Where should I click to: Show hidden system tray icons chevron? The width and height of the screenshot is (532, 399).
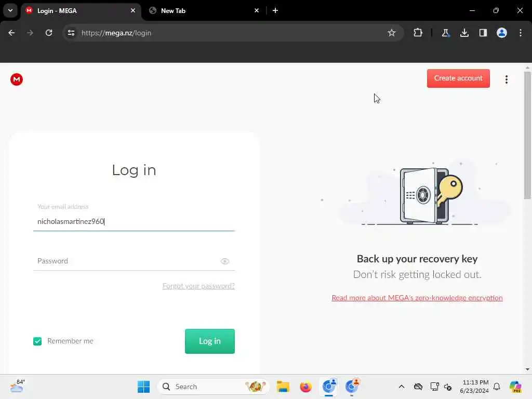point(402,387)
